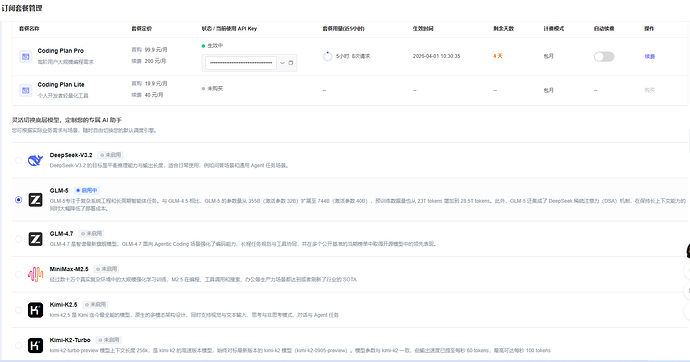The width and height of the screenshot is (690, 362).
Task: Click the Kimi-K2.5 logo
Action: 36,310
